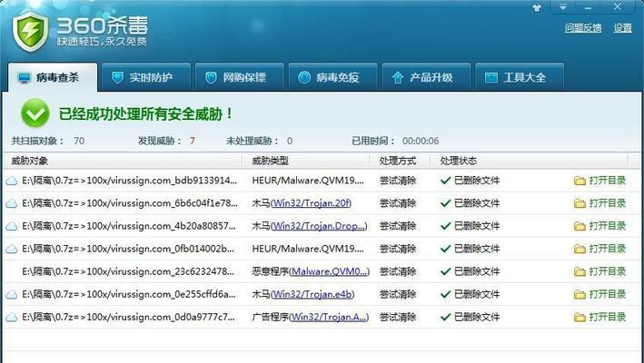Open the title bar dropdown menu arrow
The width and height of the screenshot is (644, 363).
[562, 7]
